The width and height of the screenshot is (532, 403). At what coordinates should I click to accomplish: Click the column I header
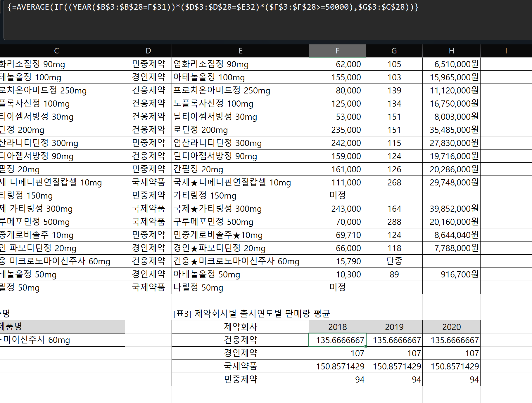[x=506, y=51]
